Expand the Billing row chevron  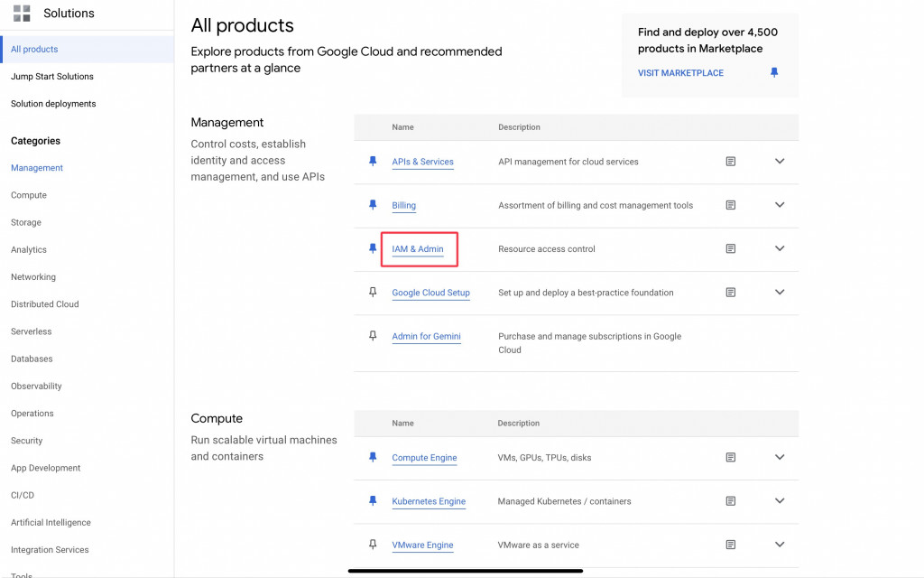(780, 205)
